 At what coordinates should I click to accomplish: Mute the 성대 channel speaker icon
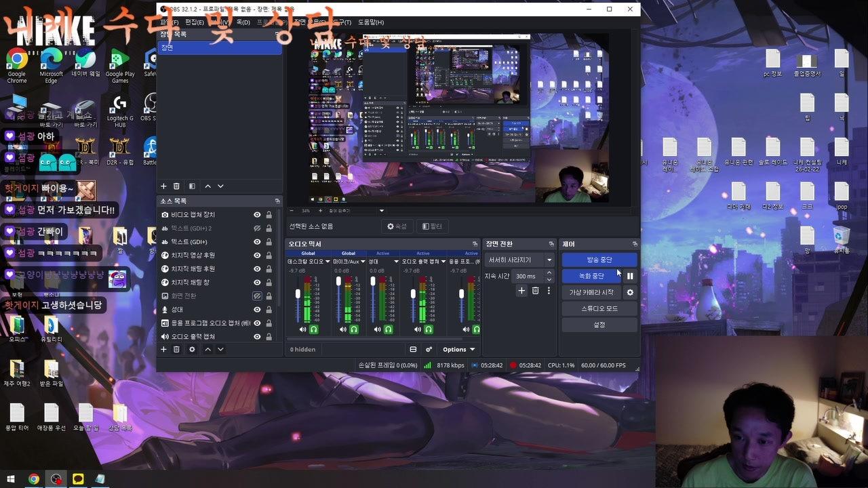point(377,329)
